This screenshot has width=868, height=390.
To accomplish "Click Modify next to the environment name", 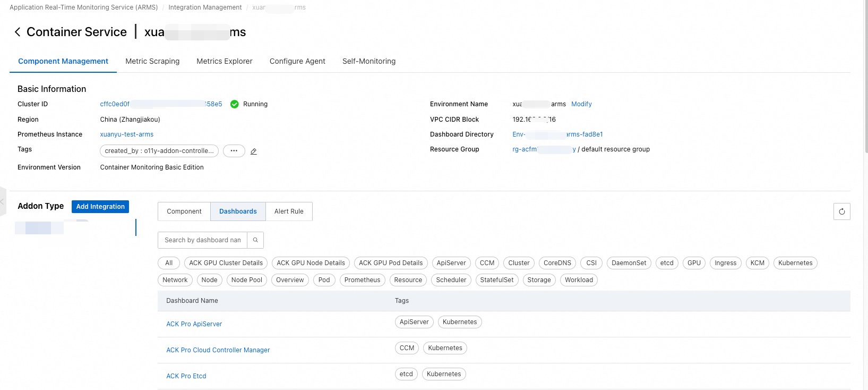I will pyautogui.click(x=581, y=104).
